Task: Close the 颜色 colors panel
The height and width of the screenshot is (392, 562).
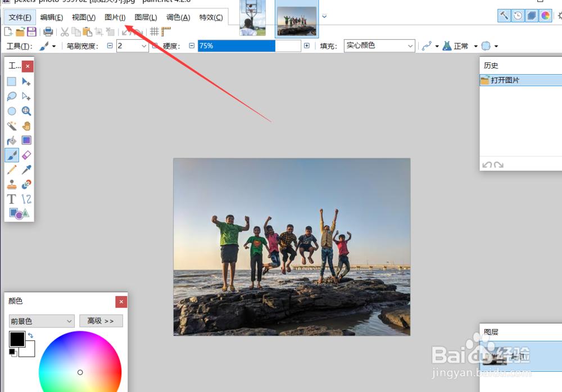Action: click(x=121, y=302)
